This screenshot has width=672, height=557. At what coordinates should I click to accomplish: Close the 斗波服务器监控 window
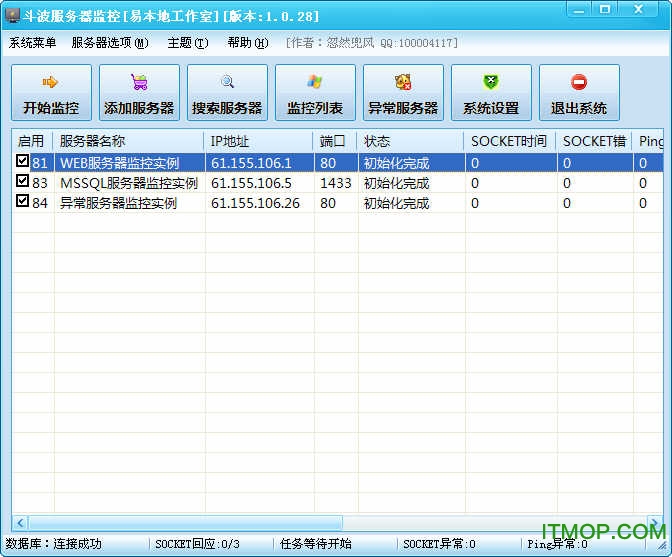tap(638, 9)
